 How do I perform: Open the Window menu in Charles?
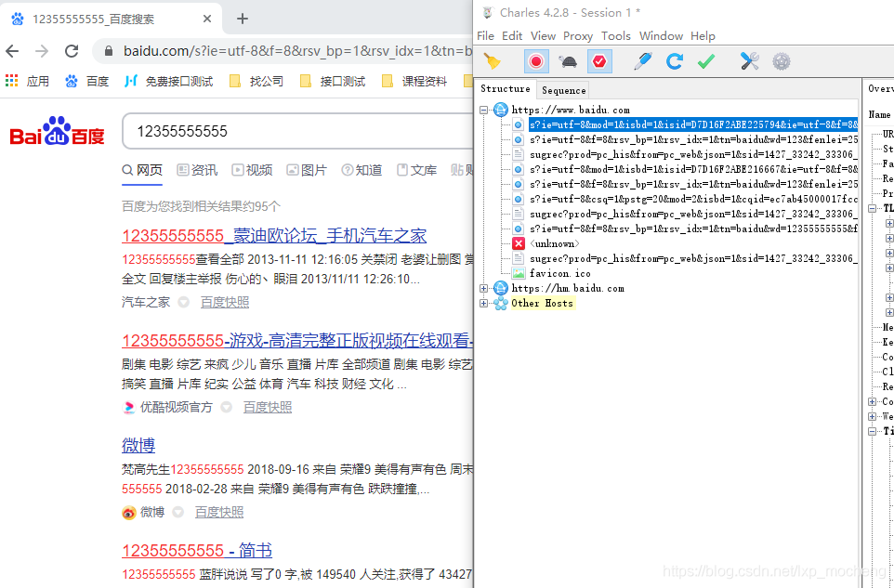(661, 36)
